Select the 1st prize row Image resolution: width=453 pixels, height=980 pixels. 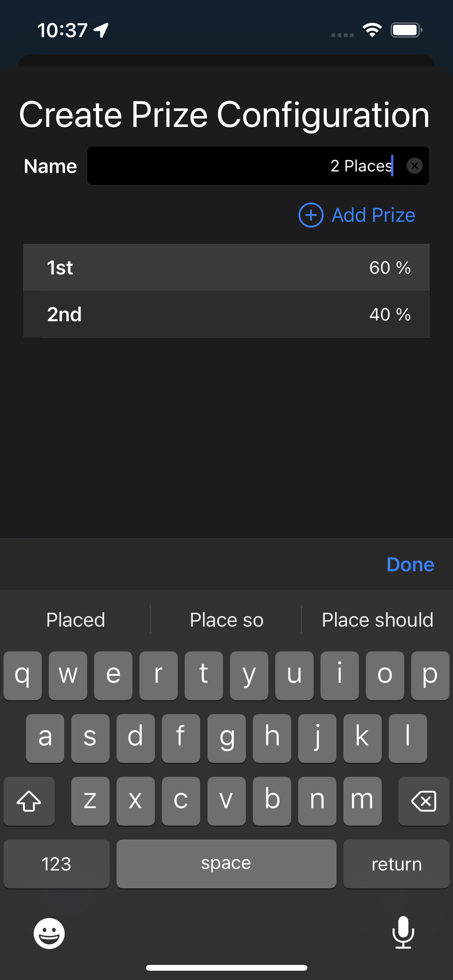click(x=226, y=267)
